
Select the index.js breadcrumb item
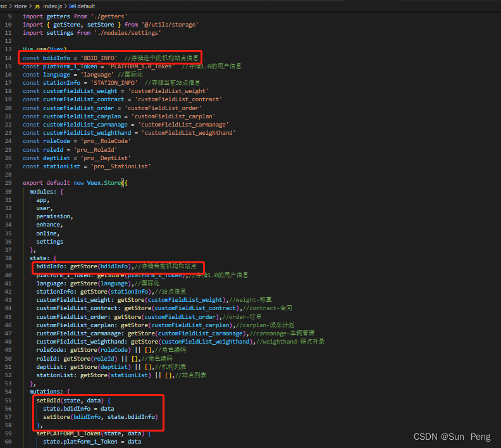(x=53, y=6)
